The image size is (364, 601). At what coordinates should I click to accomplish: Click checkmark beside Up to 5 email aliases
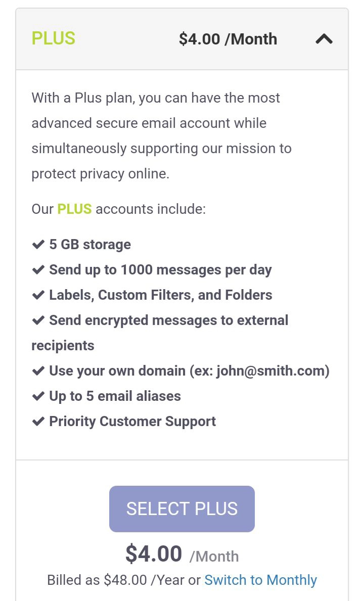coord(38,396)
